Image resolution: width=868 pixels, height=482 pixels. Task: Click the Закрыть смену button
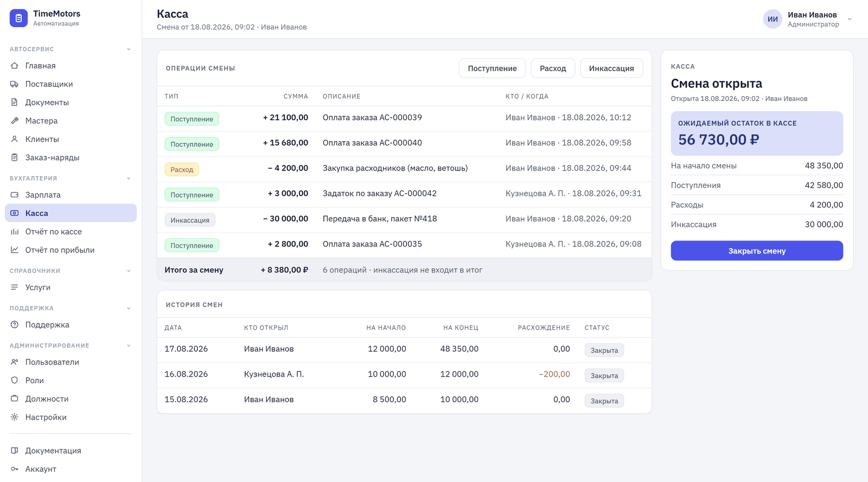click(757, 251)
